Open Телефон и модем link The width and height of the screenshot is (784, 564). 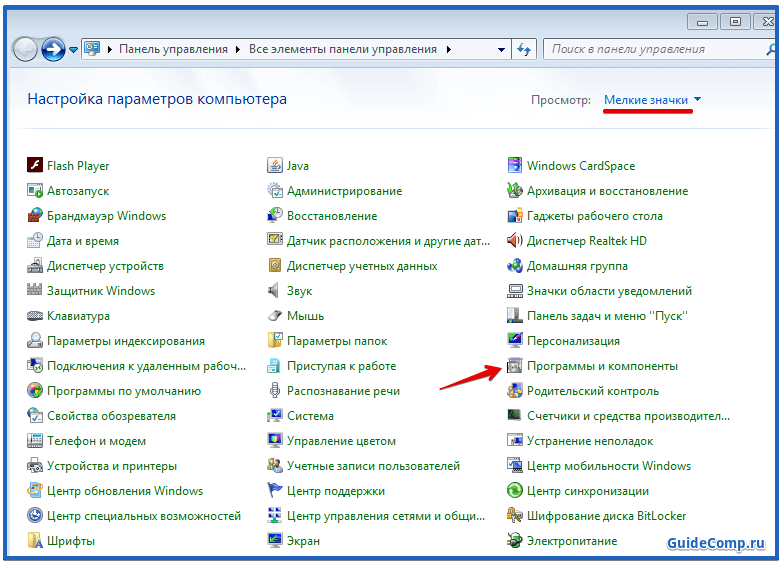tap(96, 440)
